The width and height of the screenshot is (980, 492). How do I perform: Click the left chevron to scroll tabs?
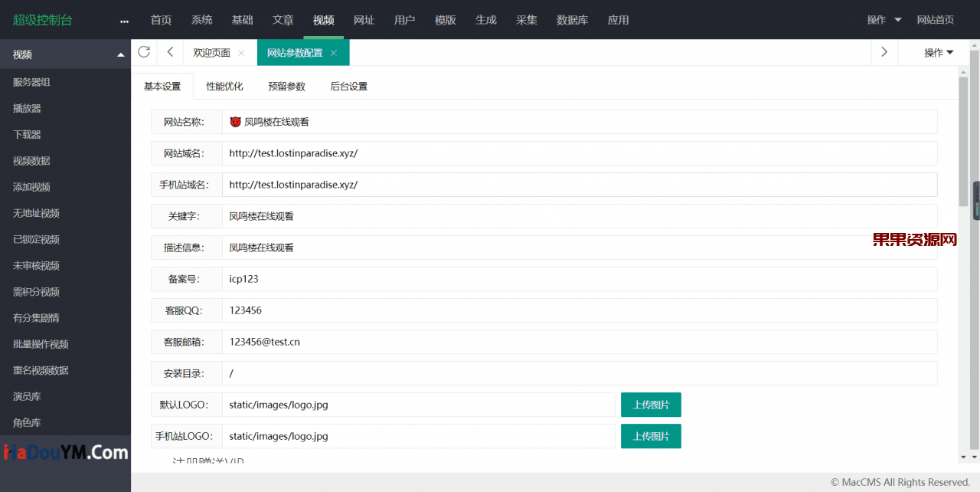(x=169, y=52)
